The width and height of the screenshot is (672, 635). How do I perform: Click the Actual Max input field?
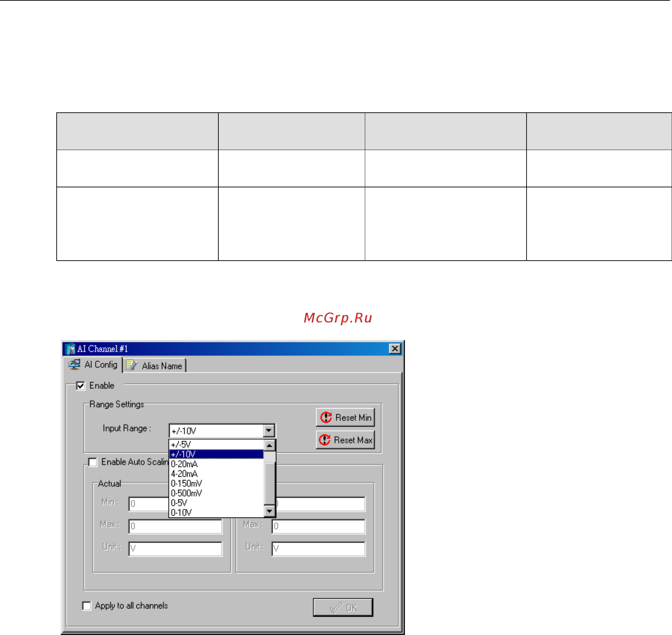pyautogui.click(x=175, y=526)
